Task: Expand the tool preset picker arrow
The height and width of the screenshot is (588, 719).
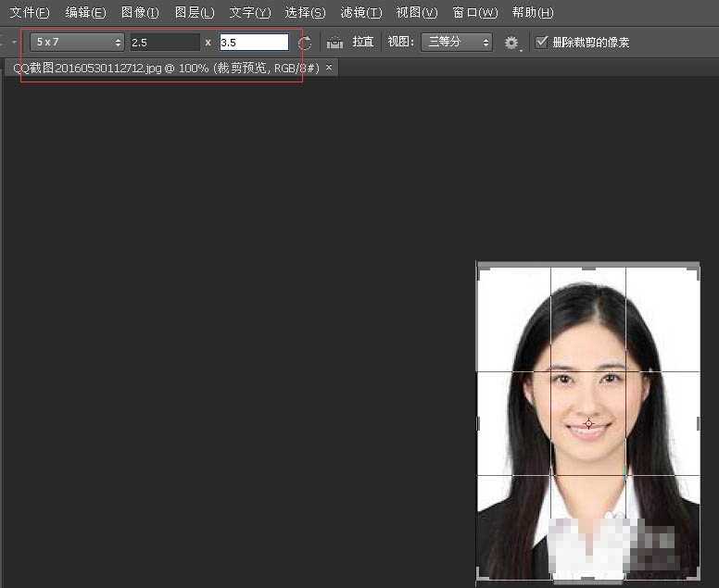Action: point(14,43)
